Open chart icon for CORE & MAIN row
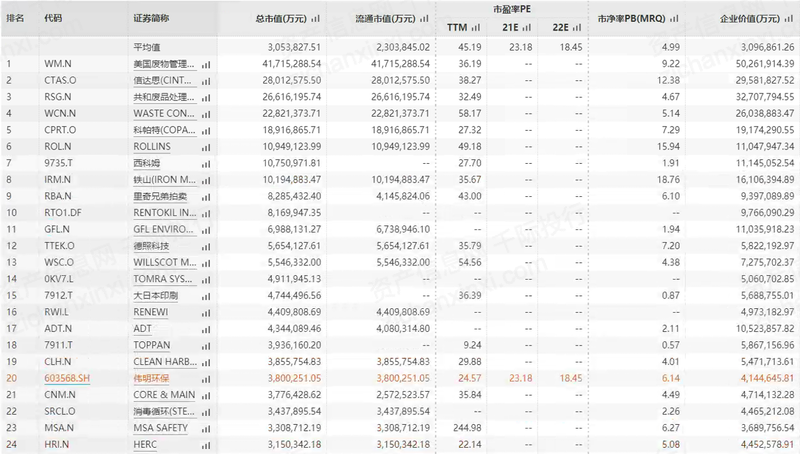 [206, 396]
